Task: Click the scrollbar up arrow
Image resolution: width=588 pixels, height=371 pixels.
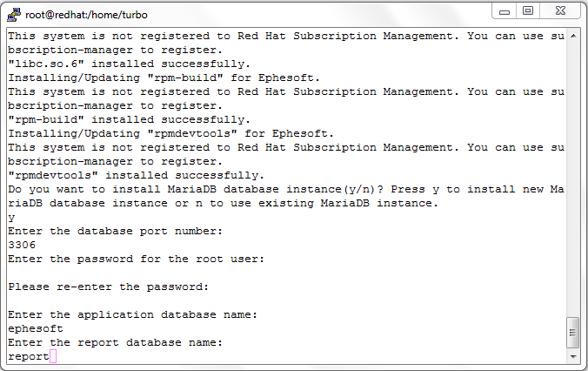Action: (x=573, y=36)
